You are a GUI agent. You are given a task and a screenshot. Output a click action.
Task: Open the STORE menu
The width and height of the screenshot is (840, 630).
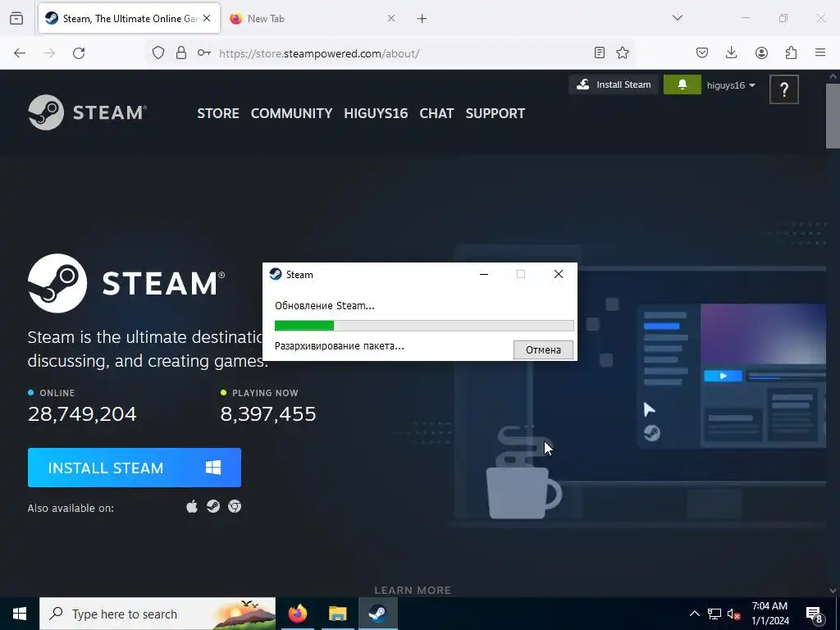point(218,113)
